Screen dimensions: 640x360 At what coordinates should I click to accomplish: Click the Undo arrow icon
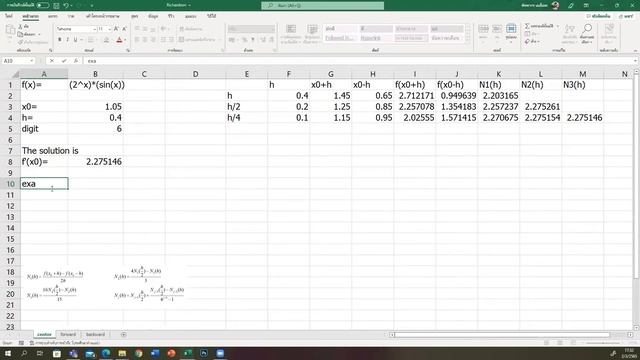tap(66, 5)
